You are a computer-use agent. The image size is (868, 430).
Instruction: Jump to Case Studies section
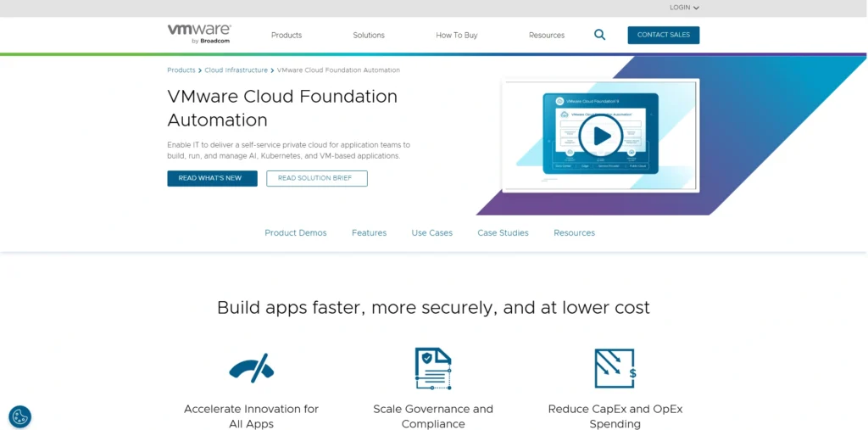[x=504, y=232]
